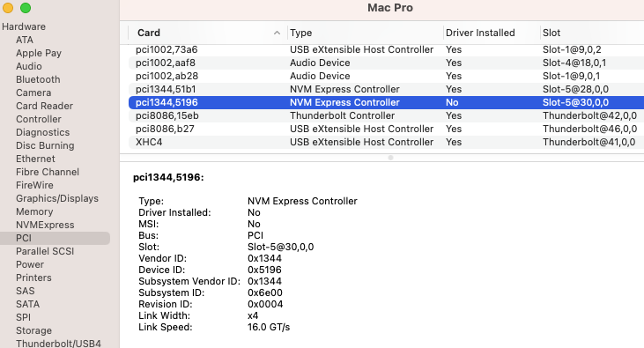Click detail Slot value Slot-5@30,0,0

[280, 247]
